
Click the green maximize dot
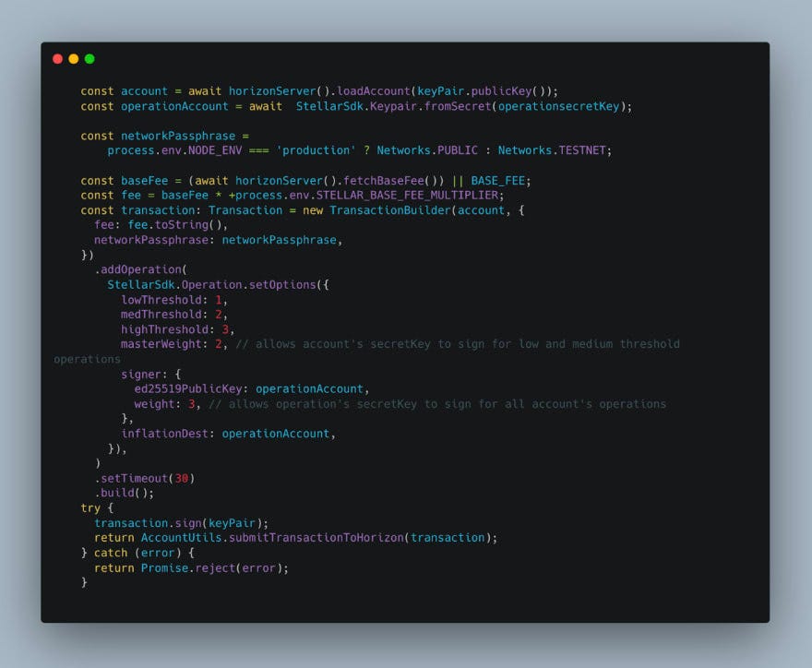(x=90, y=58)
